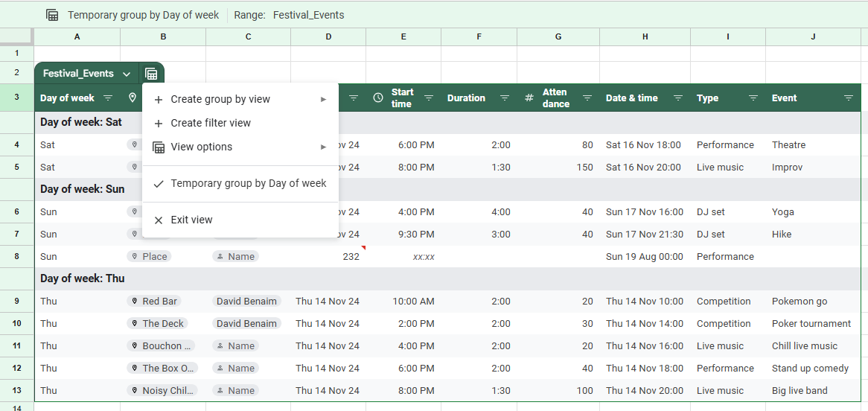Click the xx:xx start time cell
Screen dimensions: 868x411
pos(403,256)
